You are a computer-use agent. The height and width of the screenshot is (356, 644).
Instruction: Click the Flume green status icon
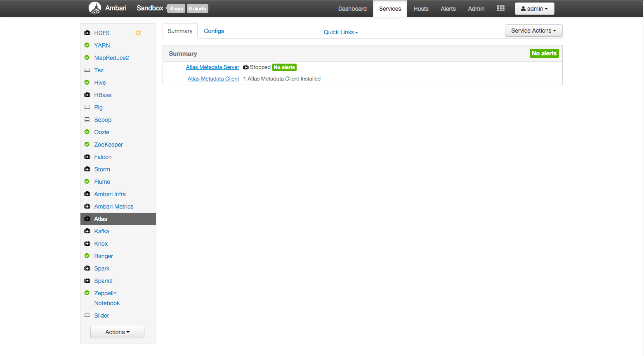coord(87,181)
